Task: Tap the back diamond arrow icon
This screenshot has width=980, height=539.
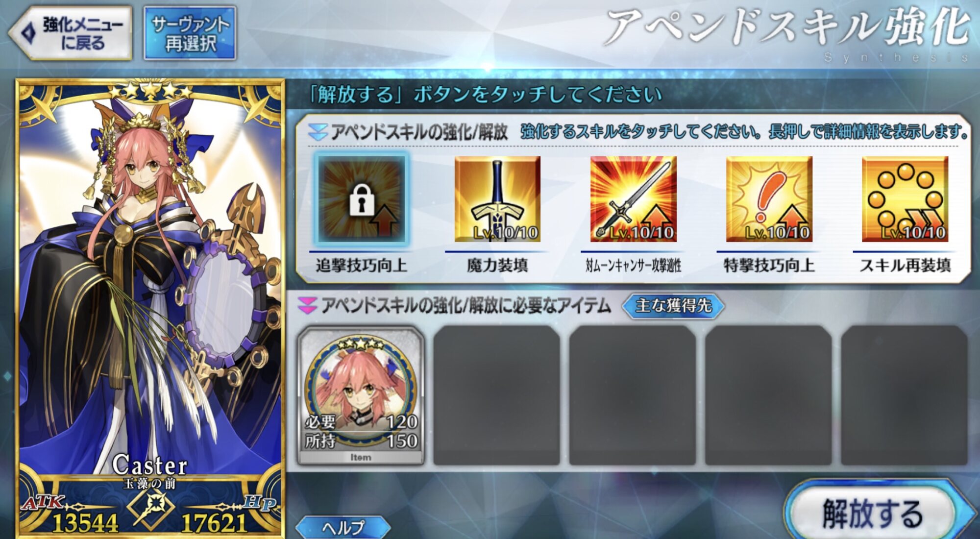Action: point(29,33)
